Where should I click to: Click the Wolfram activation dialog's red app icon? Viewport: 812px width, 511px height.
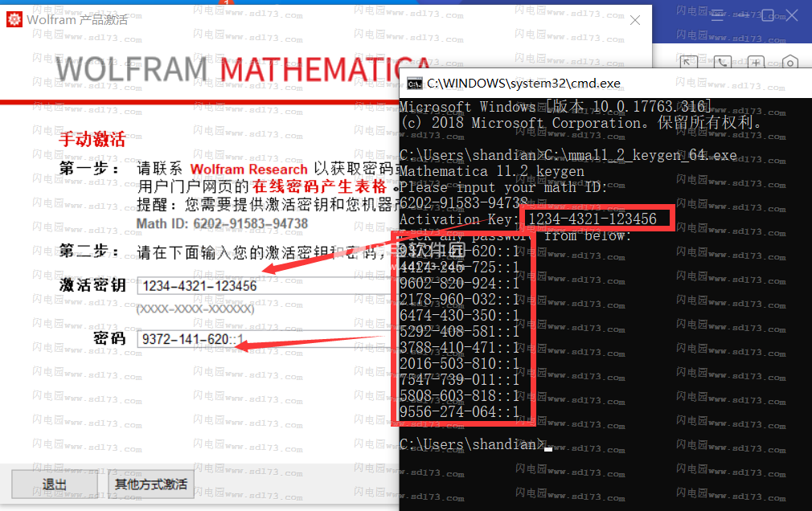tap(14, 19)
